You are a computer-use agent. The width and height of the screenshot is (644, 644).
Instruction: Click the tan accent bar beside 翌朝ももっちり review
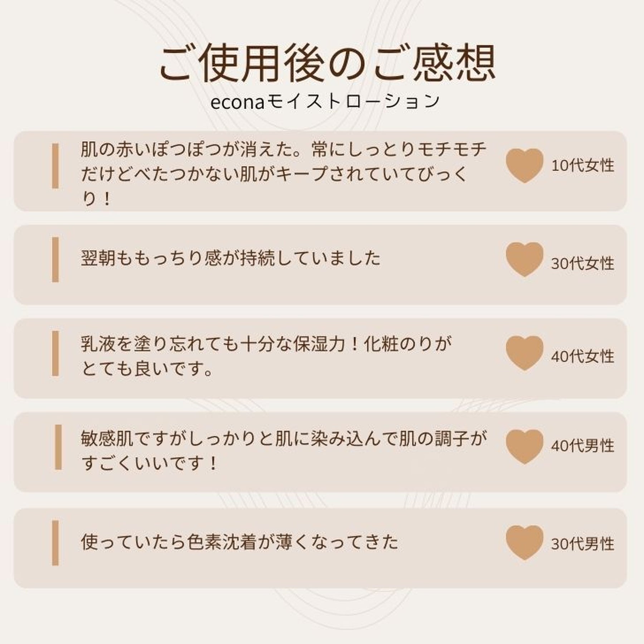pos(55,259)
